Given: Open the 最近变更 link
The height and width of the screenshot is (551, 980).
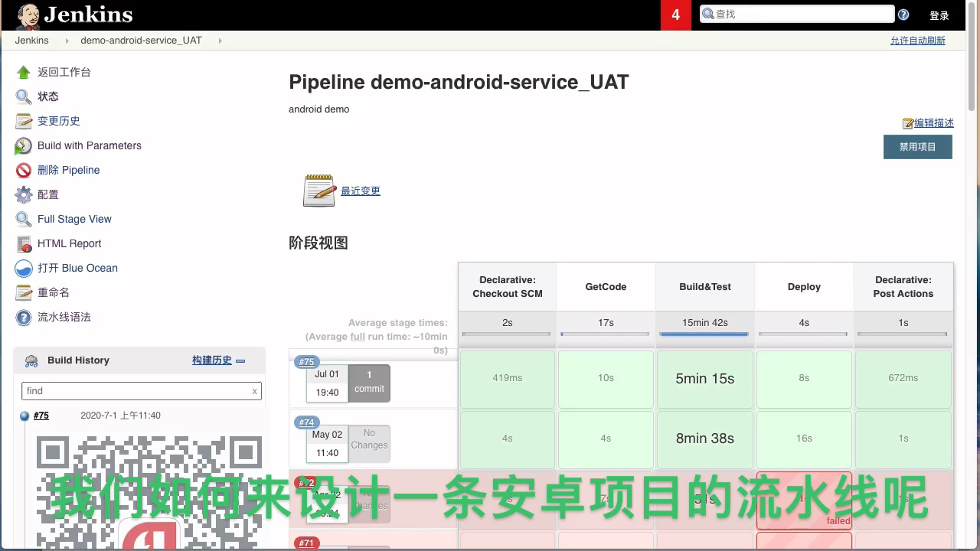Looking at the screenshot, I should 361,191.
